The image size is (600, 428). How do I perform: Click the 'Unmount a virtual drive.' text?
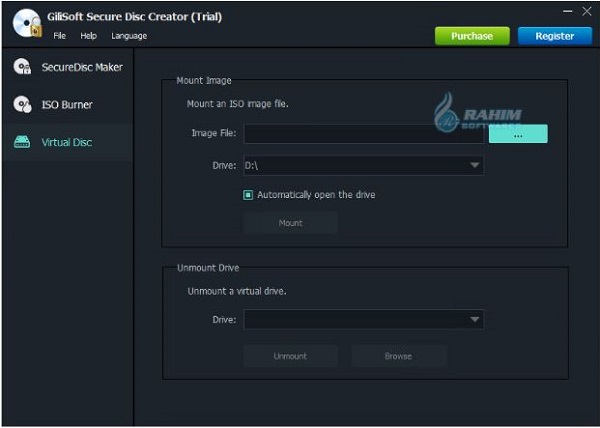[x=237, y=291]
